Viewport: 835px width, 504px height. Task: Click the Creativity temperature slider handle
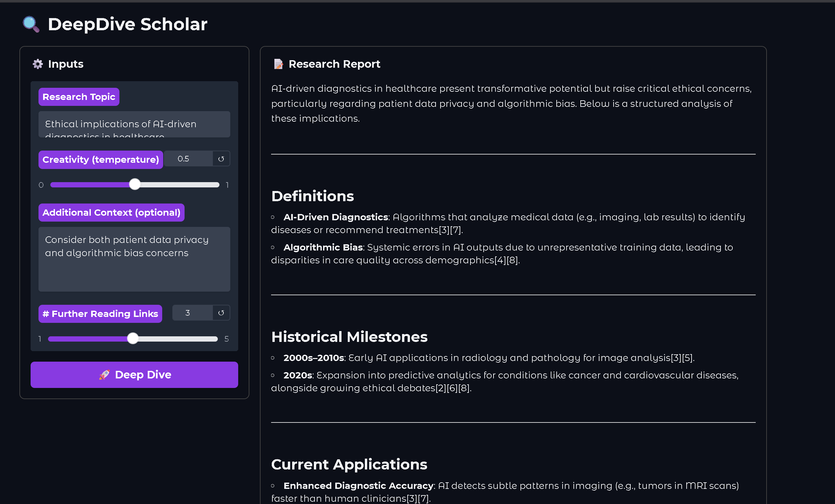coord(135,184)
